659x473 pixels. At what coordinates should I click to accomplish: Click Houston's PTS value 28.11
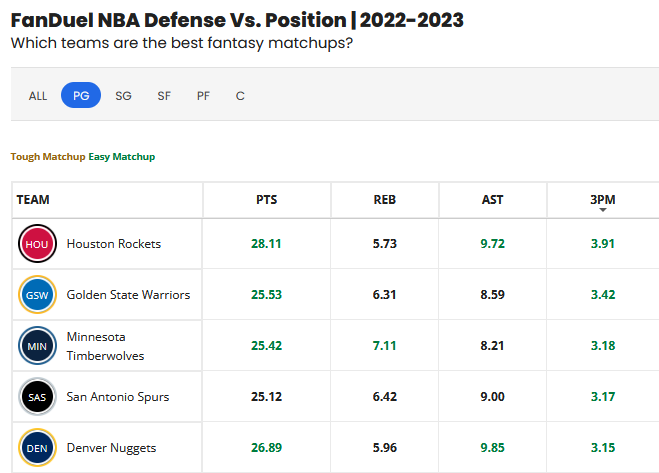coord(266,244)
